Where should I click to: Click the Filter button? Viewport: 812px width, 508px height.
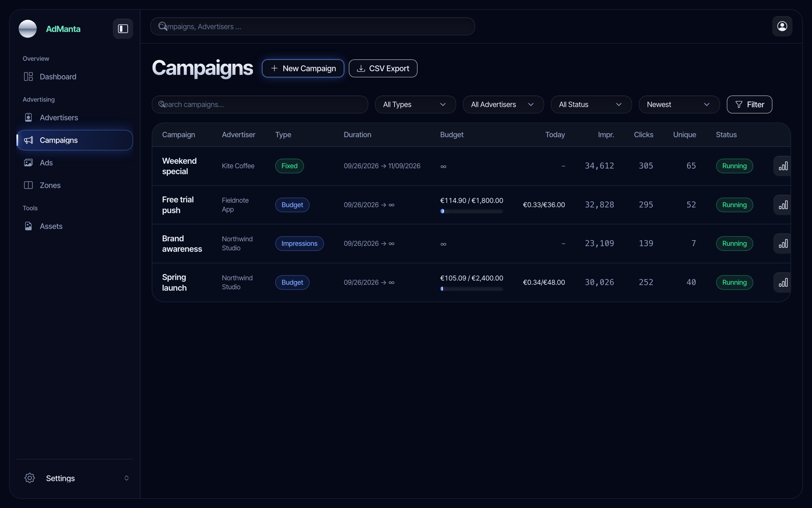click(x=749, y=104)
